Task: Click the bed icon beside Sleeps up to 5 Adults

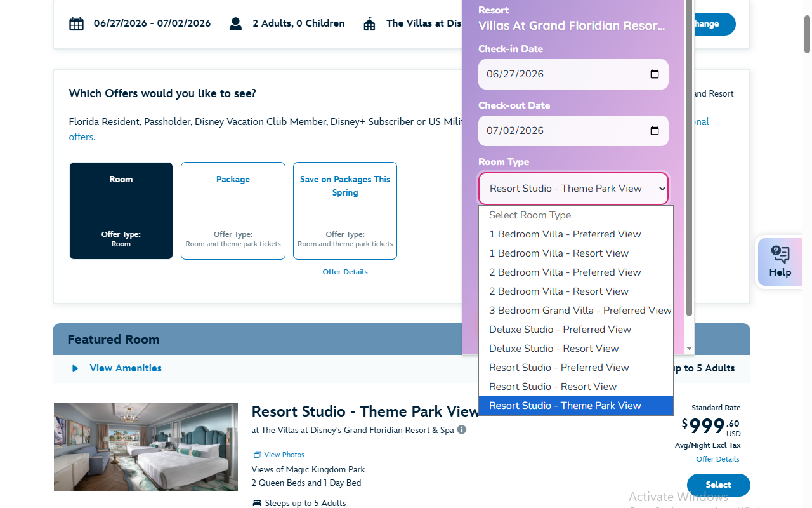Action: point(256,502)
